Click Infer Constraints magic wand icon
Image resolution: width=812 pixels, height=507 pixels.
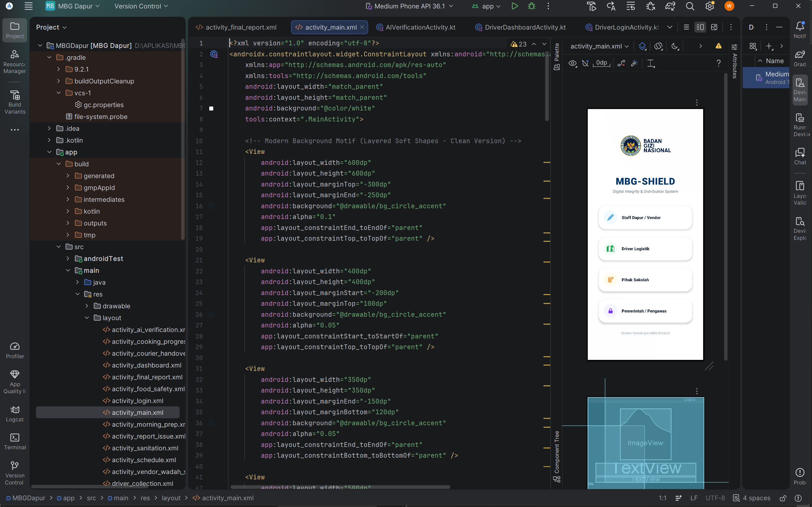[634, 63]
